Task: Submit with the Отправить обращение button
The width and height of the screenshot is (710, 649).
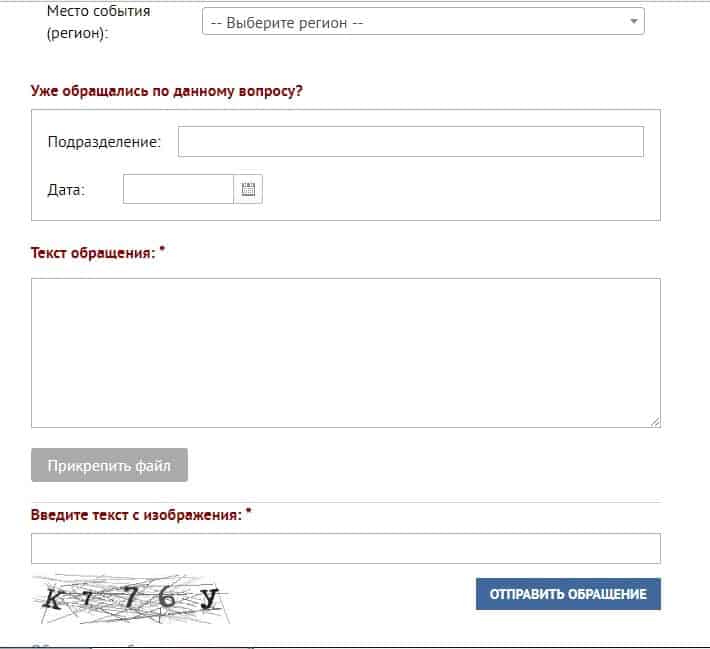Action: point(568,594)
